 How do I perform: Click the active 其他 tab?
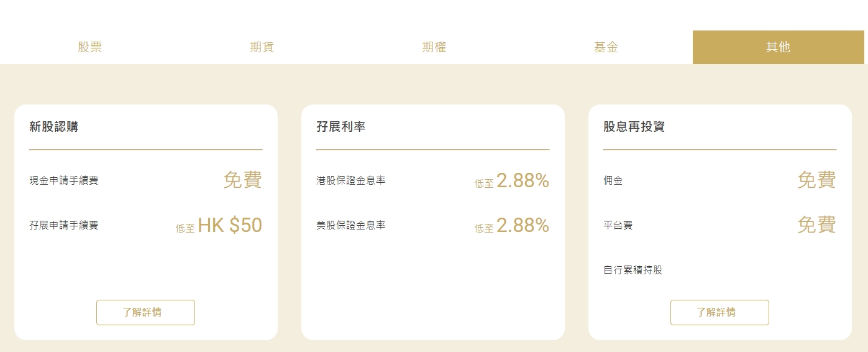click(x=778, y=47)
